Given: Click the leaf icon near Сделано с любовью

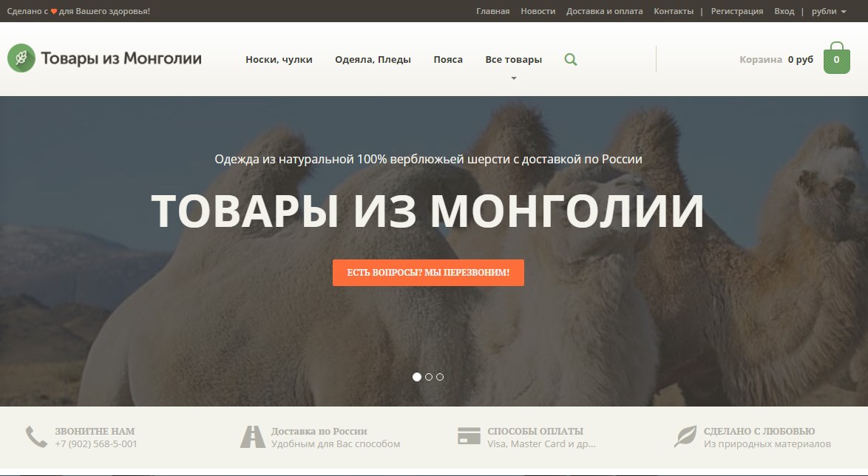Looking at the screenshot, I should point(685,437).
